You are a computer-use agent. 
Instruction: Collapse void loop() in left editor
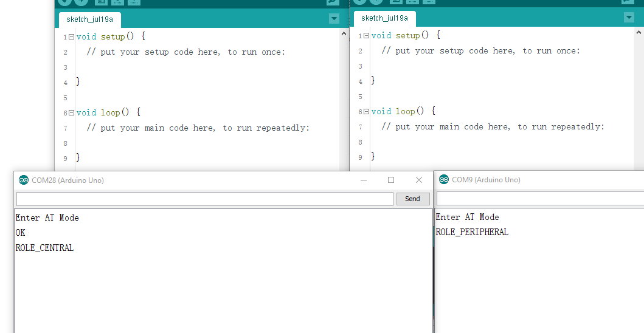coord(71,112)
